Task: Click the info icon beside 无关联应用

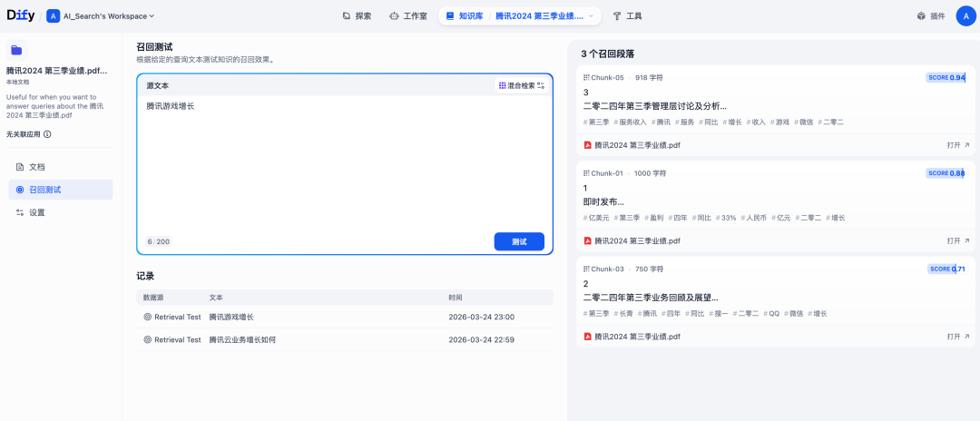Action: pos(47,134)
